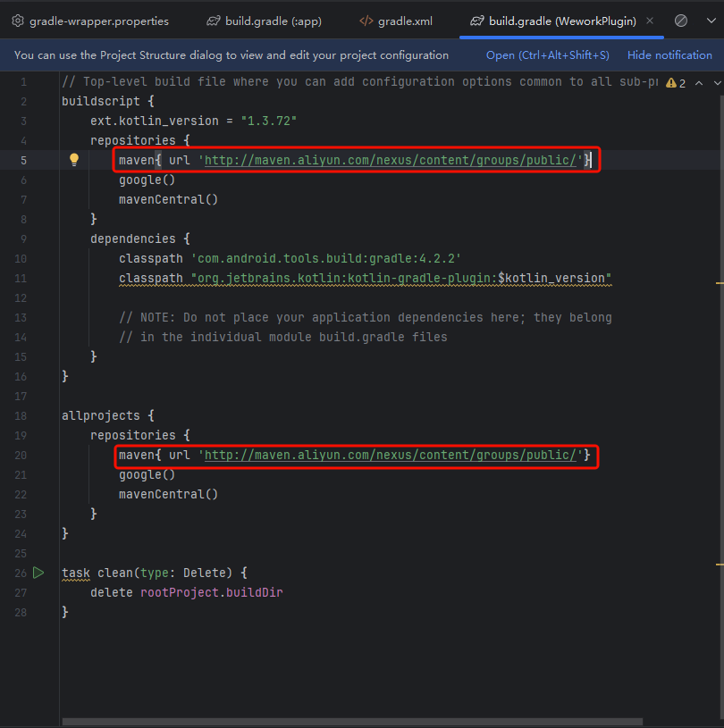The width and height of the screenshot is (724, 728).
Task: Jump to next highlighted problem with down arrow
Action: click(716, 83)
